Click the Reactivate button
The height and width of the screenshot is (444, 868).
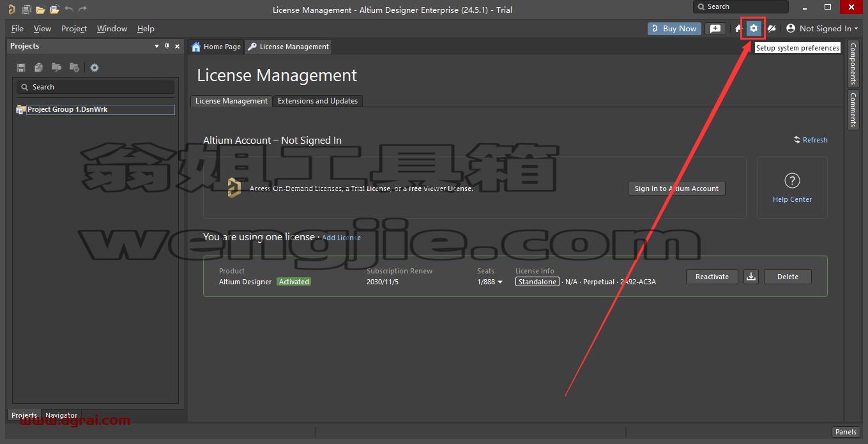point(712,277)
